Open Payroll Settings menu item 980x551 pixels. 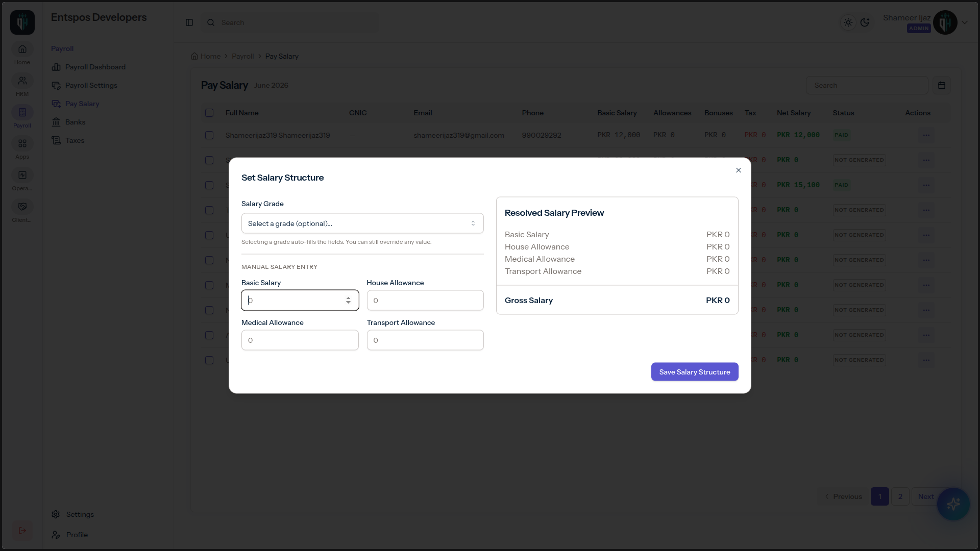[x=91, y=85]
